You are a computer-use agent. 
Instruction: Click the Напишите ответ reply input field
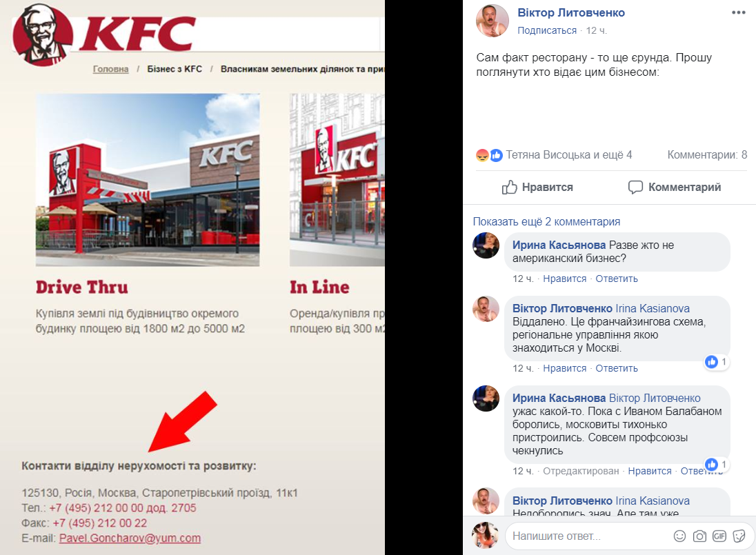point(587,536)
